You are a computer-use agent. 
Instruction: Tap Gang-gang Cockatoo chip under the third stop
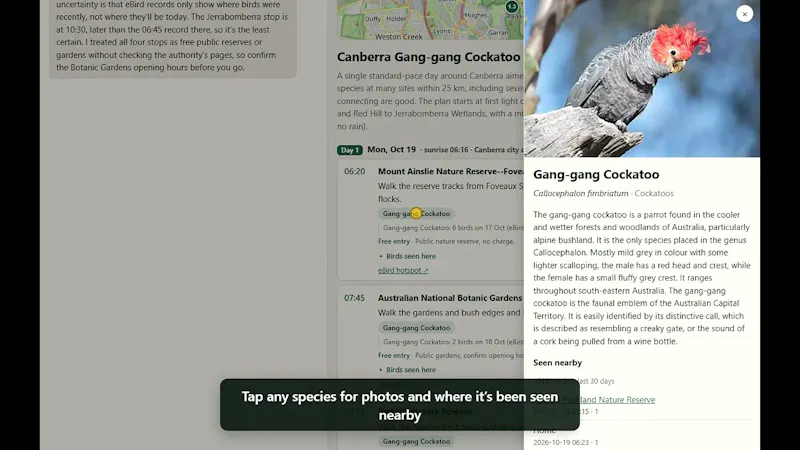(416, 441)
